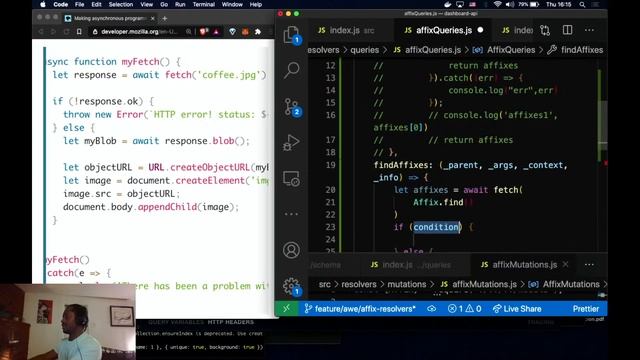Image resolution: width=640 pixels, height=360 pixels.
Task: Click the selected condition placeholder on line 23
Action: pyautogui.click(x=437, y=227)
